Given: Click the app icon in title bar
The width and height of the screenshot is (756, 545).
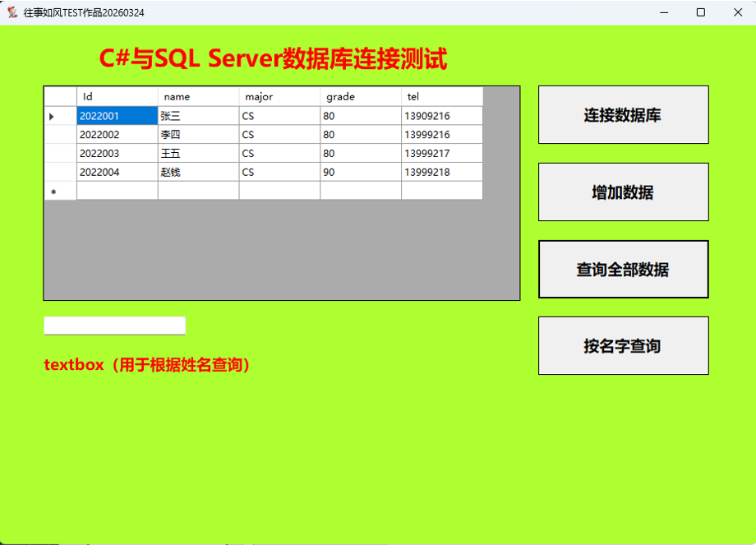Looking at the screenshot, I should click(x=12, y=12).
